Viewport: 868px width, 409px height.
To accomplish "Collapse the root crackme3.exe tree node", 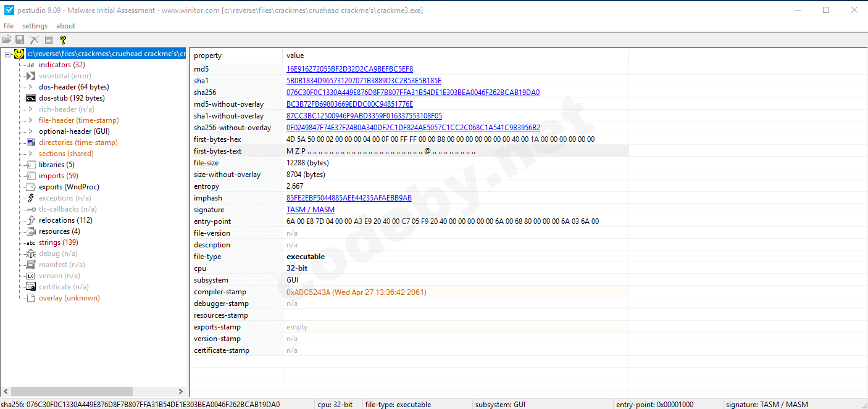I will [8, 53].
